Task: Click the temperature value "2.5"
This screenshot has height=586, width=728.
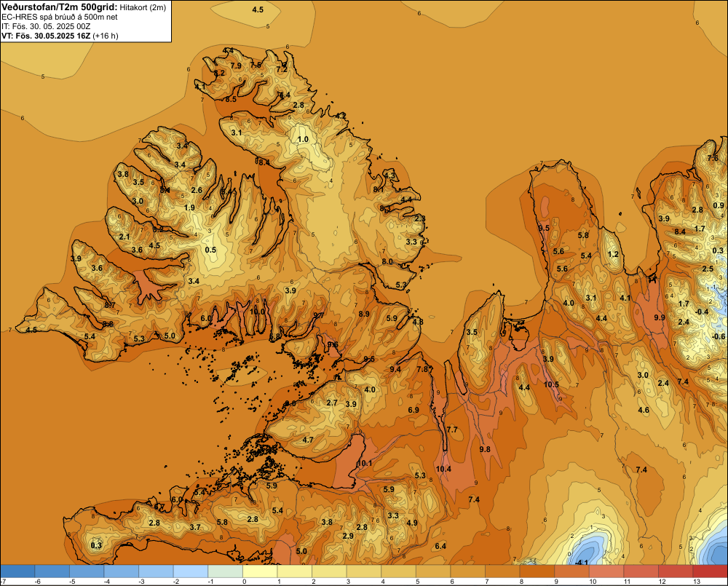Action: [708, 269]
